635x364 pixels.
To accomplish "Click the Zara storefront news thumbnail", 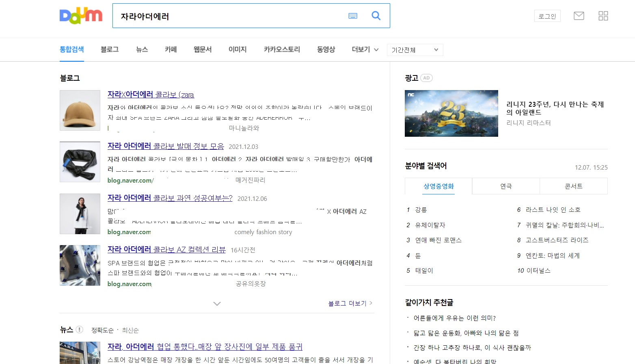I will (80, 353).
